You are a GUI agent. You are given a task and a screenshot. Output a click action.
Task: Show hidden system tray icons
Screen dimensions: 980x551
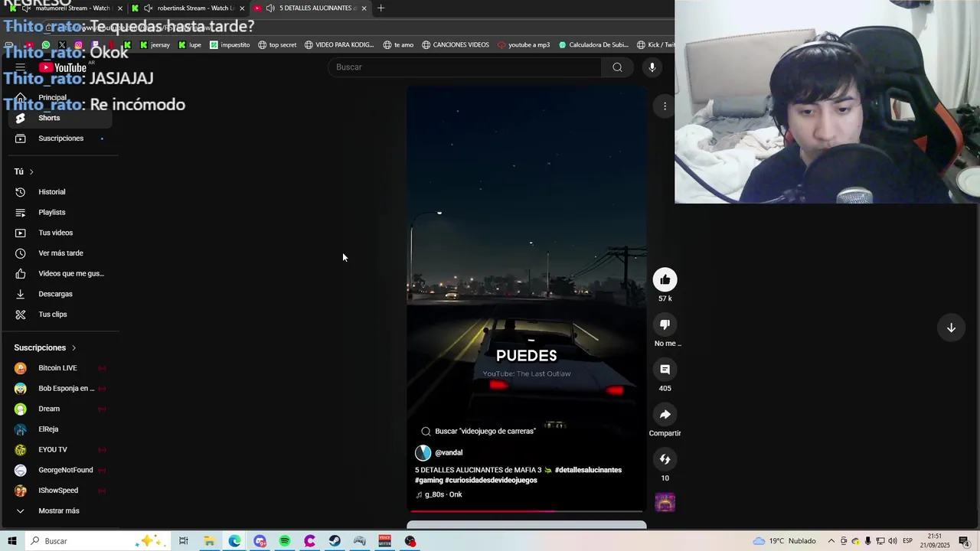coord(831,541)
